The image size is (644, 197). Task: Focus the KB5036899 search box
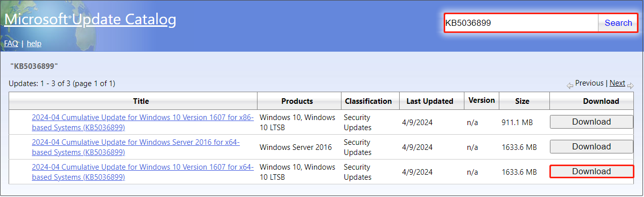pos(522,23)
